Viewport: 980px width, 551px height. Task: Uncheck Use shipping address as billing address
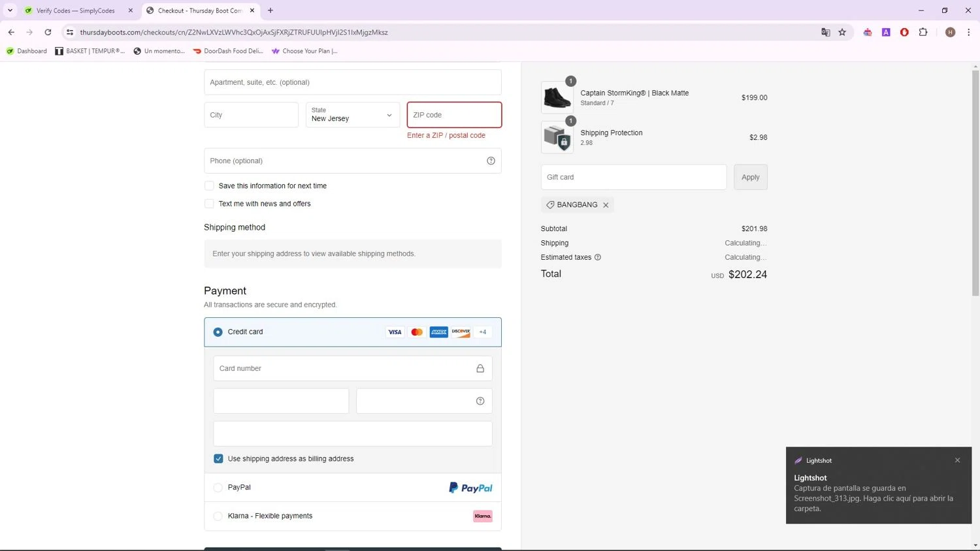click(x=218, y=459)
